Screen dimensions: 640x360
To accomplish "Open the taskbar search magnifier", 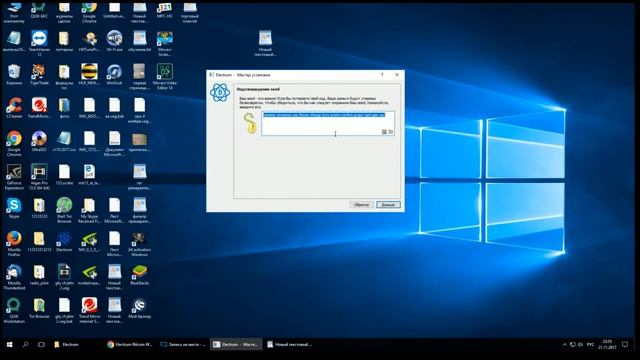I will [x=25, y=344].
